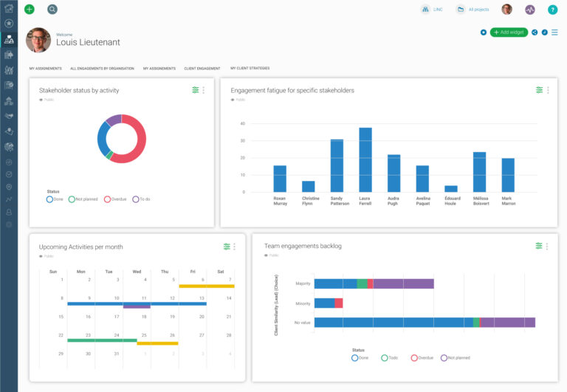This screenshot has width=567, height=392.
Task: Click the share dashboard icon
Action: click(535, 32)
